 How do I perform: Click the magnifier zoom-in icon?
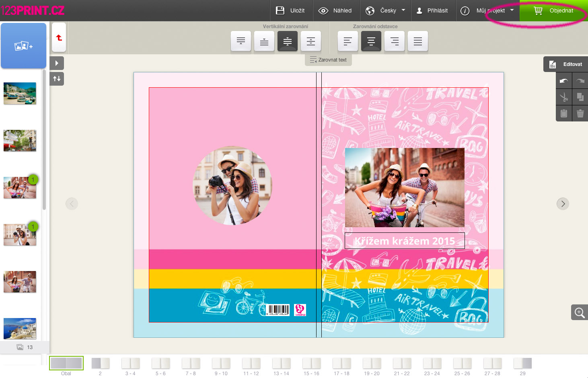(x=579, y=312)
